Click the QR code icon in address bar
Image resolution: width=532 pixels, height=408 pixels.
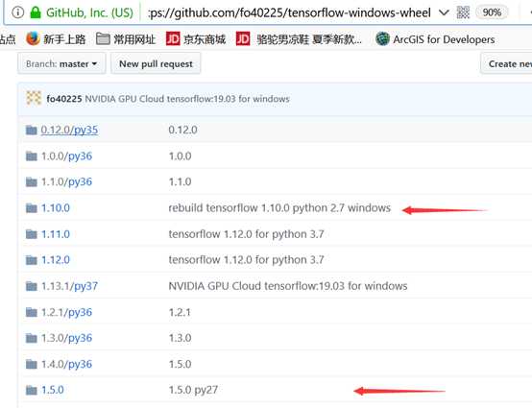pyautogui.click(x=463, y=12)
